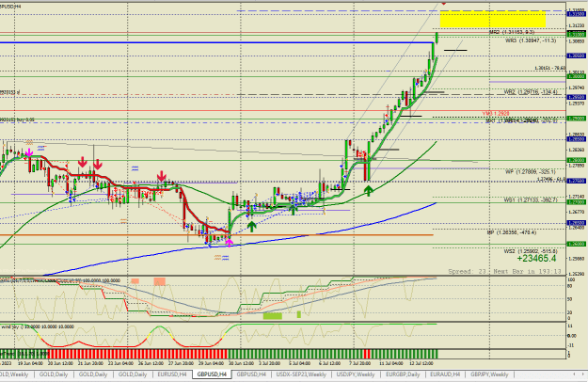This screenshot has height=382, width=588.
Task: Switch to the EURUSD,H4 chart tab
Action: (172, 374)
